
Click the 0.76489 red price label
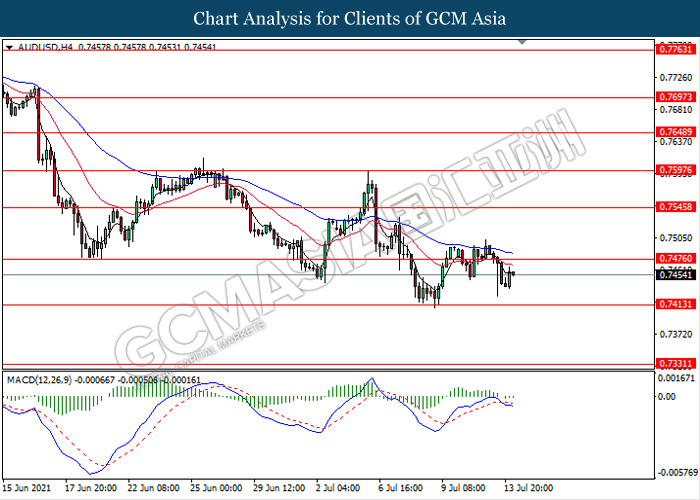676,132
